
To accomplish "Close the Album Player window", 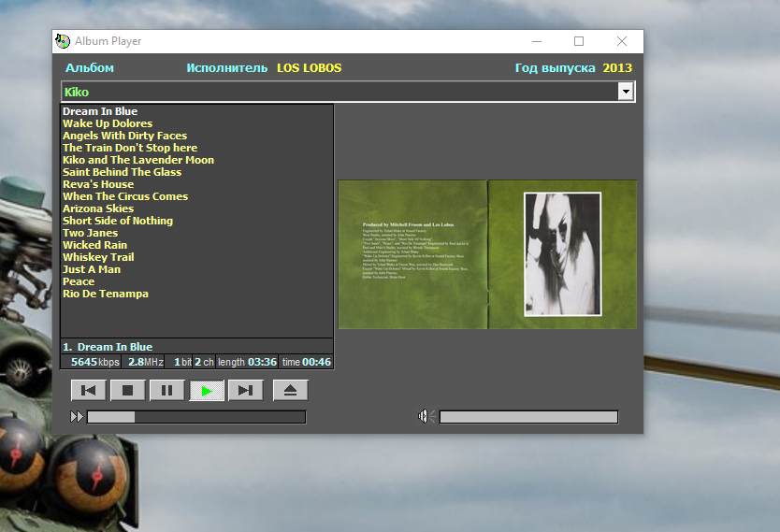I will [x=622, y=41].
